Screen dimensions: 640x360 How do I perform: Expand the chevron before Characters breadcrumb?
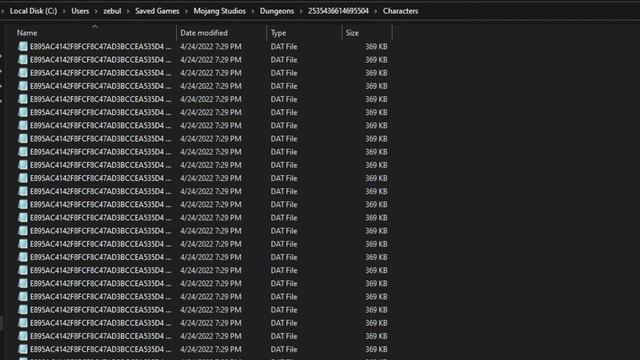coord(376,11)
